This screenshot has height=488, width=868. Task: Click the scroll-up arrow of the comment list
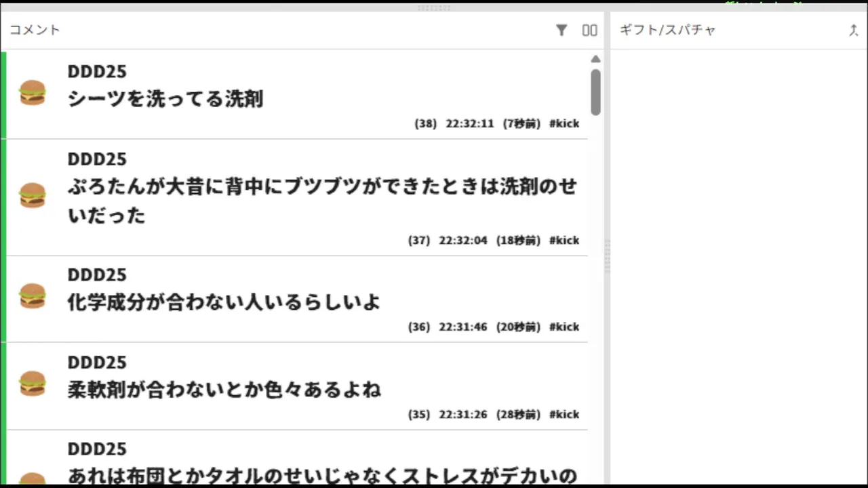tap(595, 59)
